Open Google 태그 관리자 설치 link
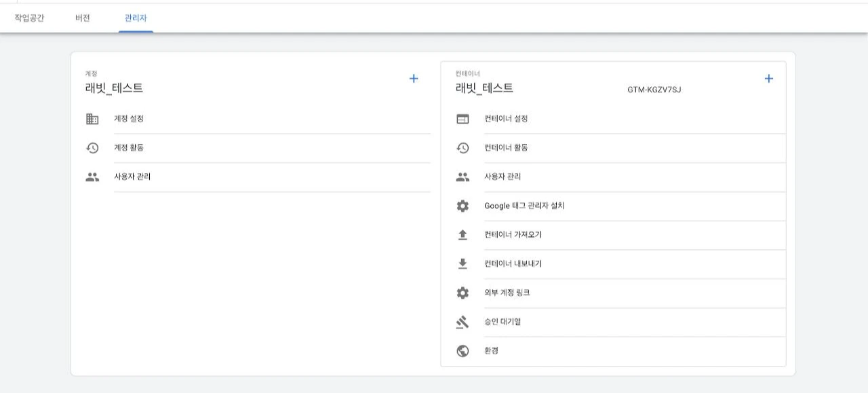 pyautogui.click(x=524, y=206)
